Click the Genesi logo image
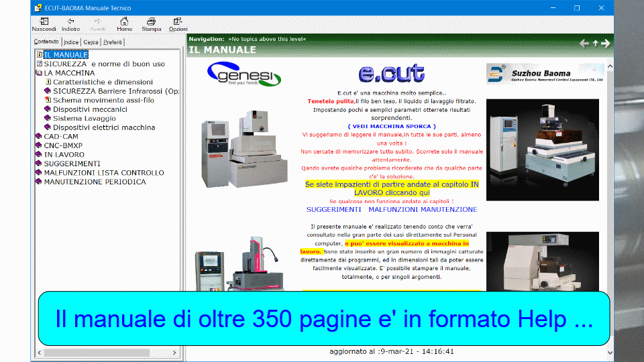Image resolution: width=644 pixels, height=362 pixels. click(x=244, y=74)
